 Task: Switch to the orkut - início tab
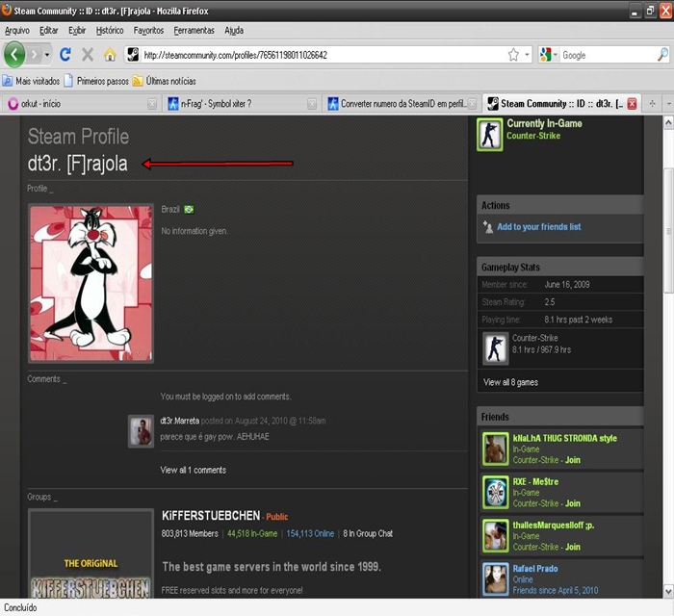(x=72, y=104)
